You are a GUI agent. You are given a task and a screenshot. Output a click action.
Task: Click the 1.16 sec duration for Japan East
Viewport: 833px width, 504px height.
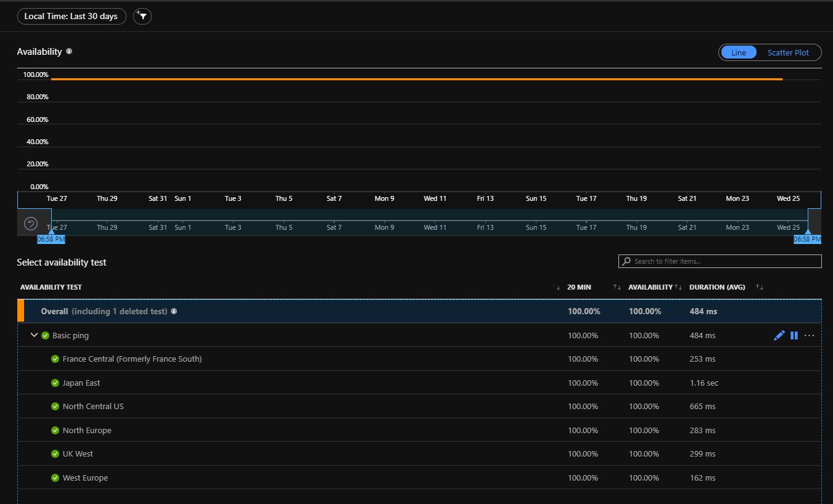pyautogui.click(x=704, y=383)
